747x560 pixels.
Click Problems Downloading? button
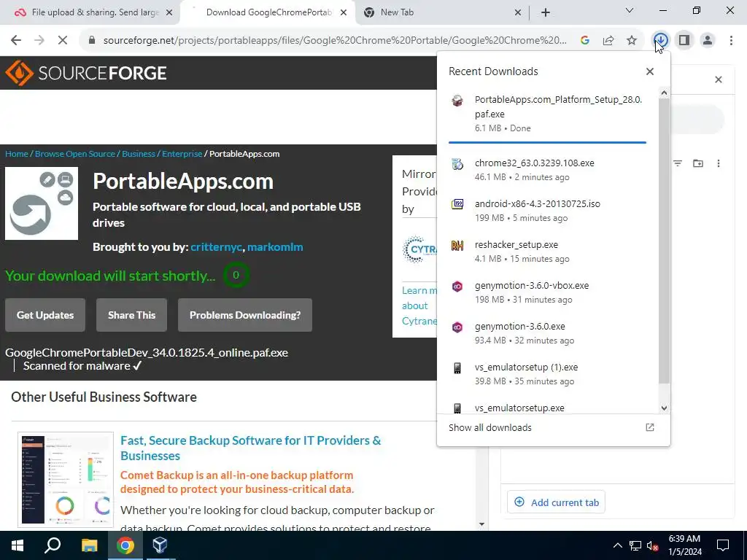(245, 315)
